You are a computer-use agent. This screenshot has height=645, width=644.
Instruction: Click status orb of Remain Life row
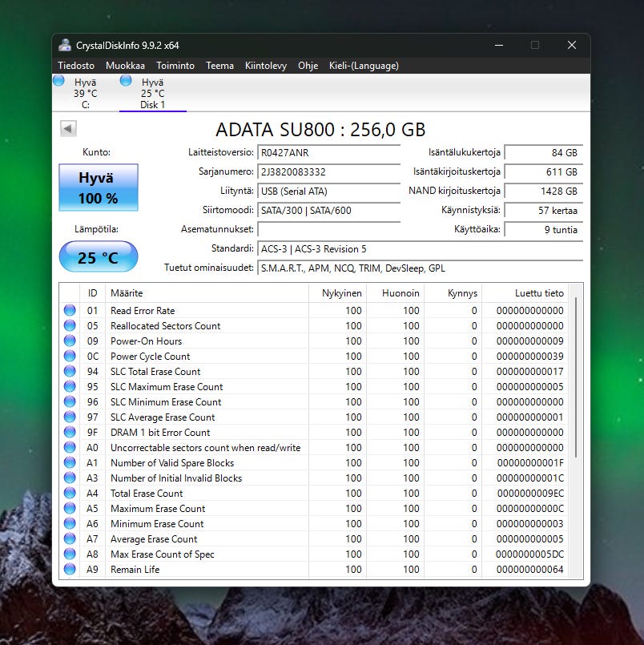(70, 569)
